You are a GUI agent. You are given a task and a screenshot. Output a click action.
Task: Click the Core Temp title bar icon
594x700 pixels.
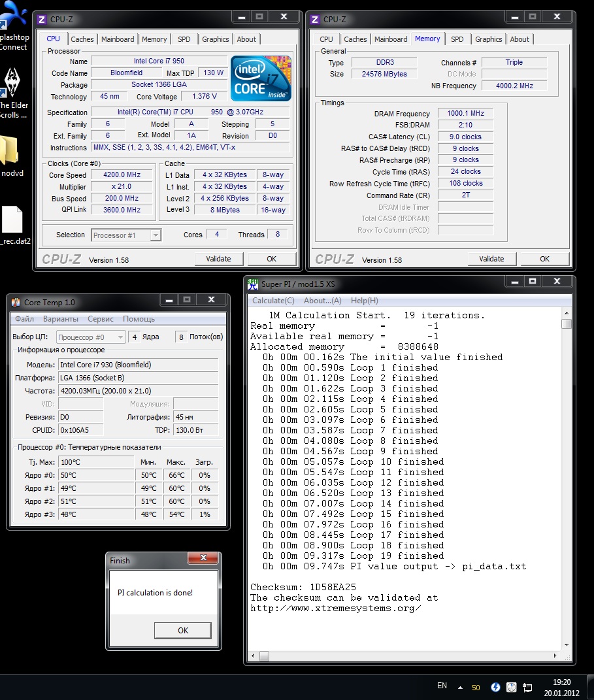pyautogui.click(x=16, y=302)
